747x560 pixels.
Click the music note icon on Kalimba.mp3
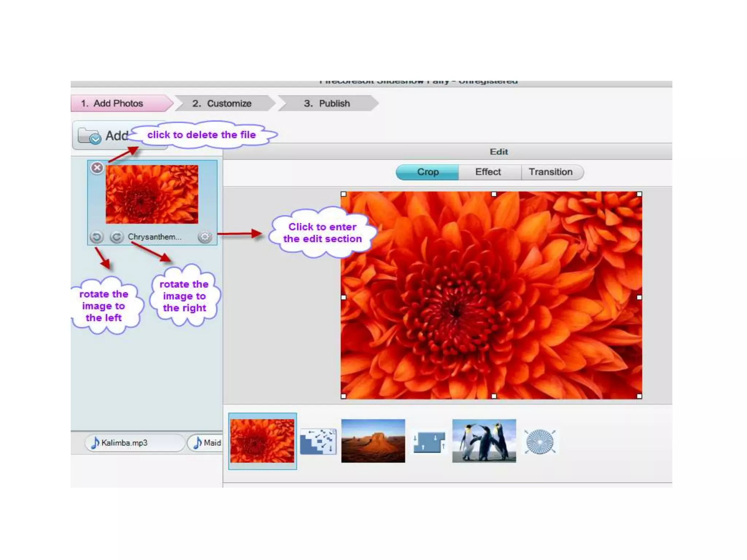(x=95, y=443)
